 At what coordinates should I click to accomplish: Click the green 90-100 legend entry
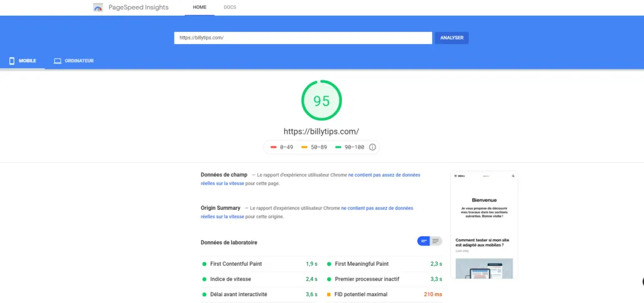coord(350,147)
